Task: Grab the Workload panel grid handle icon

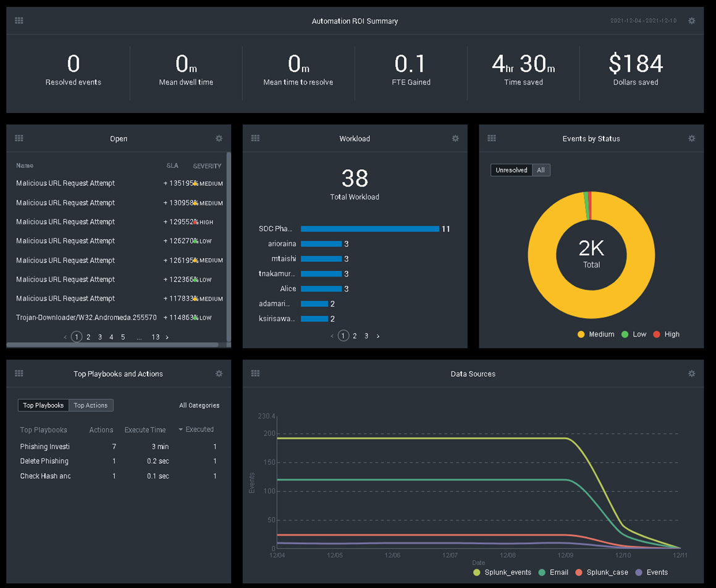Action: coord(255,139)
